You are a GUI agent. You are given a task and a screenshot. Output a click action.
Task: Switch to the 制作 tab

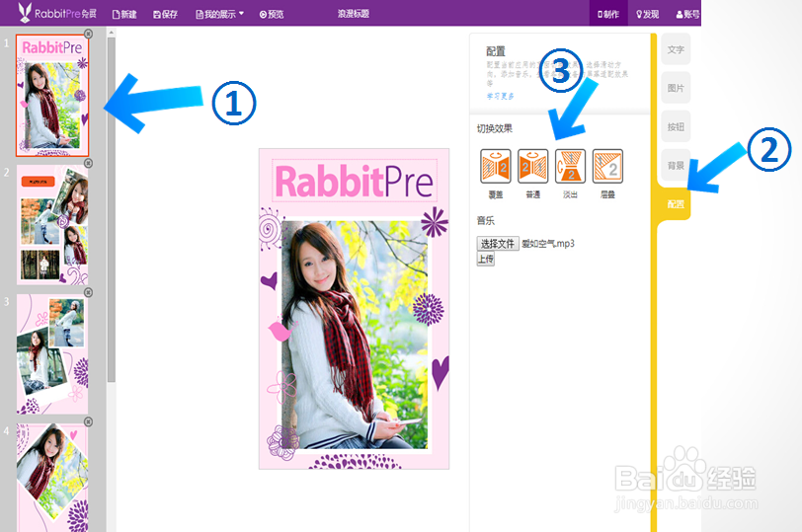coord(608,14)
